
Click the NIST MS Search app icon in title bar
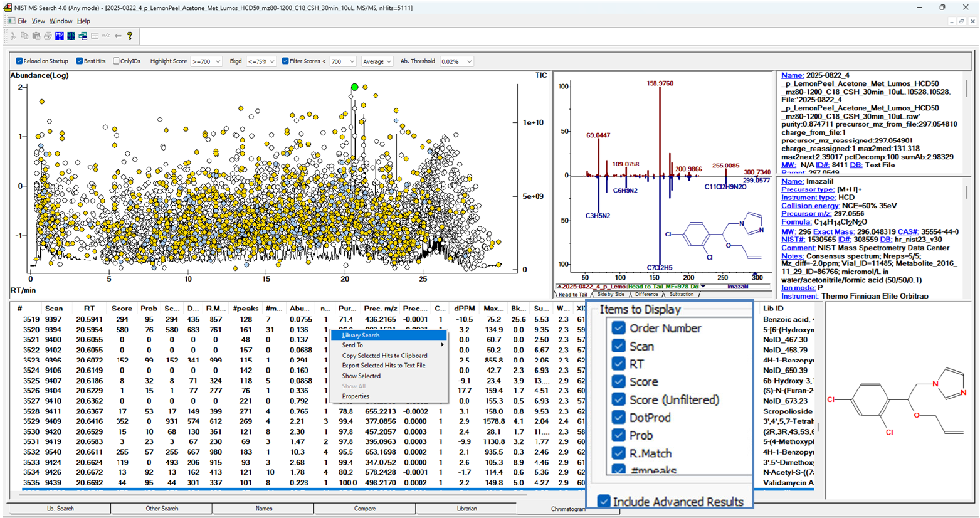click(8, 8)
